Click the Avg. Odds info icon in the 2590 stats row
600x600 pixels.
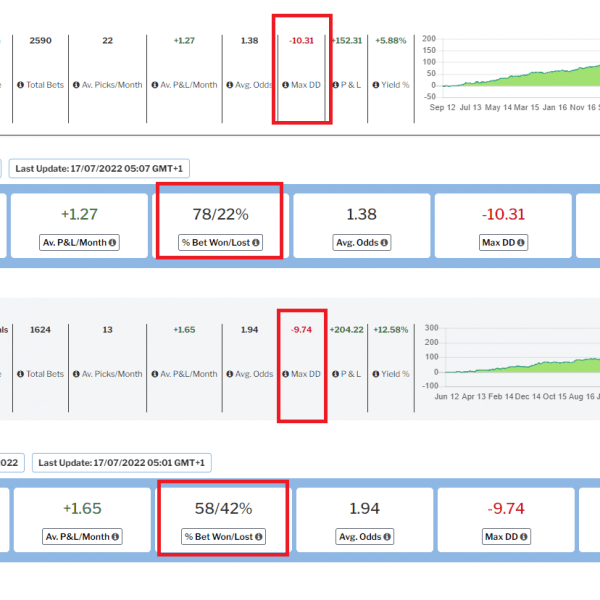tap(230, 85)
